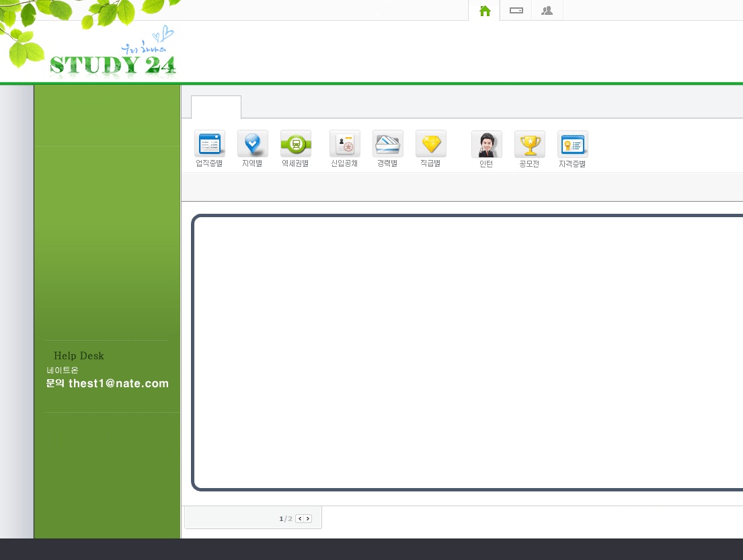Open the dropdown box icon in top bar
Screen dimensions: 743x560
[516, 11]
